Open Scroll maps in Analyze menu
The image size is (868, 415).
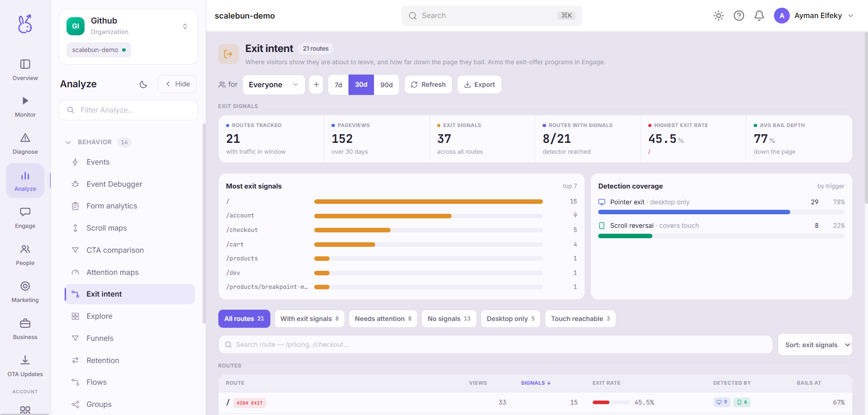(x=130, y=228)
